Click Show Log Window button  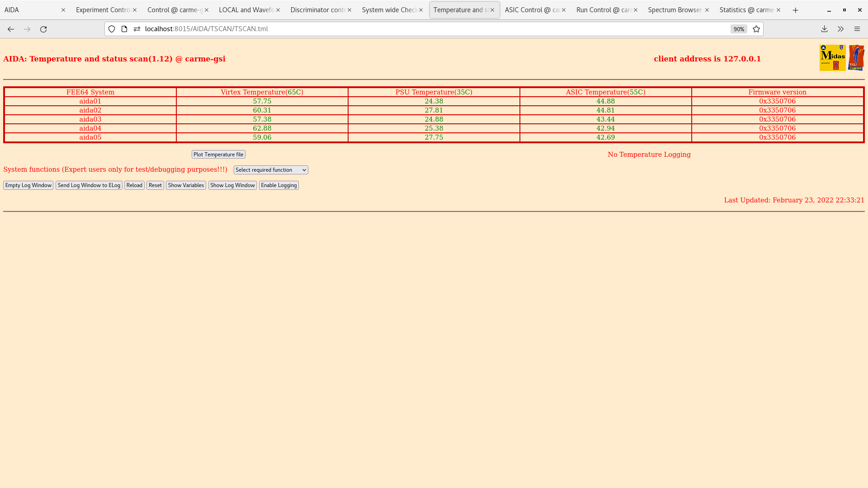[x=232, y=185]
